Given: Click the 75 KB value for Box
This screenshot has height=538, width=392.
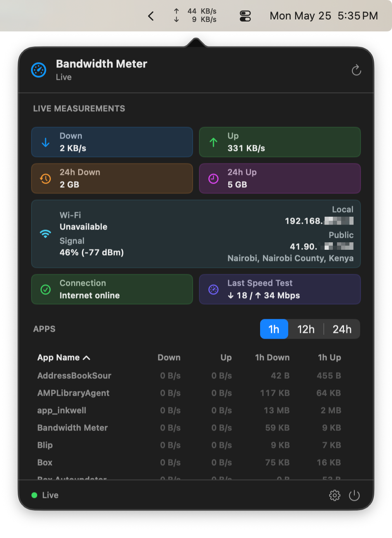Looking at the screenshot, I should (277, 463).
